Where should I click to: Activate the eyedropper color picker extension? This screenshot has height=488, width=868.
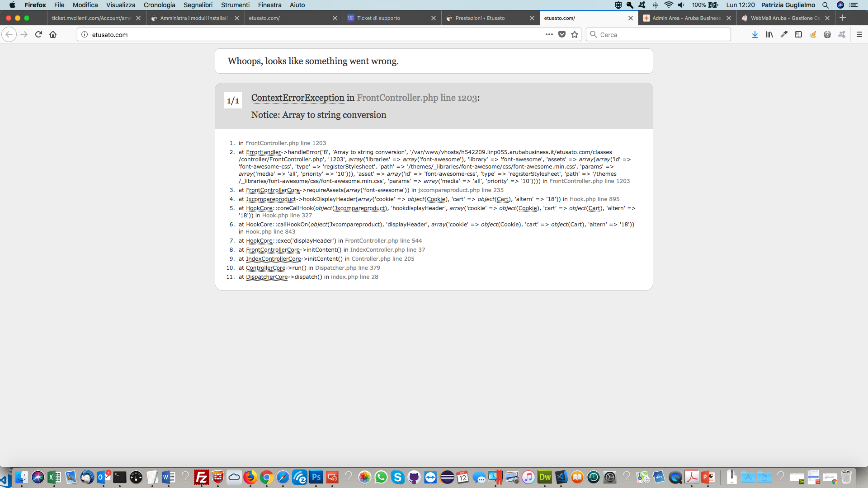[784, 34]
